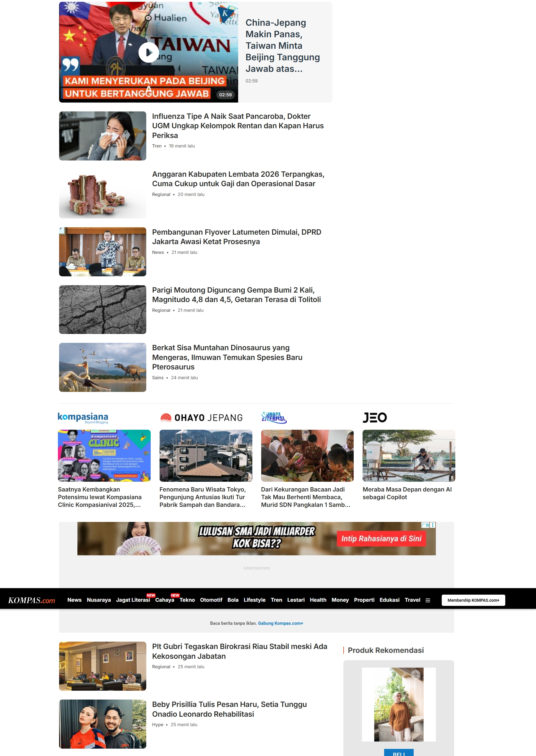This screenshot has height=756, width=536.
Task: Go to the Otomotif section
Action: [211, 600]
